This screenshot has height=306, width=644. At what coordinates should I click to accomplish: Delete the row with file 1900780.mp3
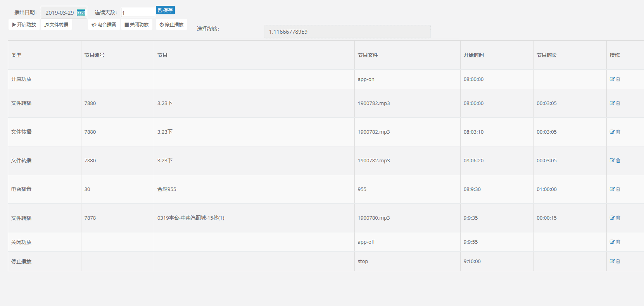click(618, 218)
